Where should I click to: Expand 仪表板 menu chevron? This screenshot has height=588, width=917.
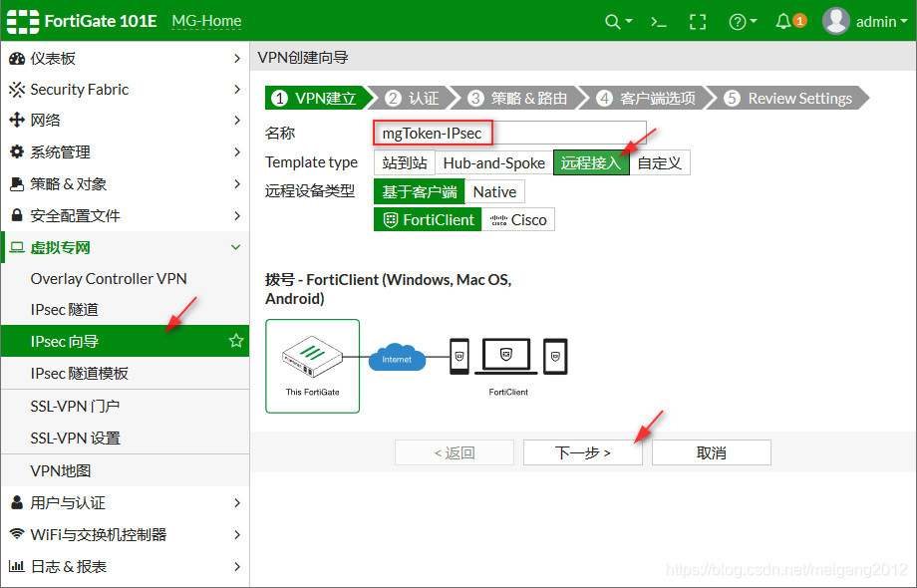(x=237, y=59)
